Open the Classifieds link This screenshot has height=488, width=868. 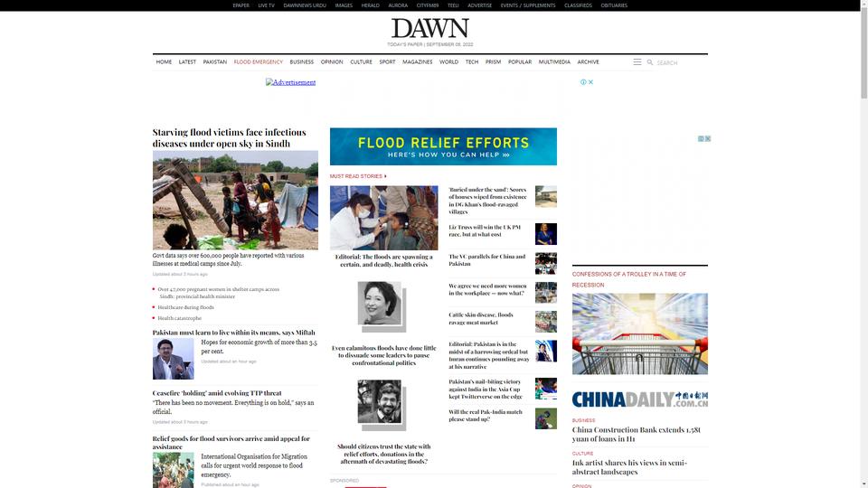click(x=578, y=5)
